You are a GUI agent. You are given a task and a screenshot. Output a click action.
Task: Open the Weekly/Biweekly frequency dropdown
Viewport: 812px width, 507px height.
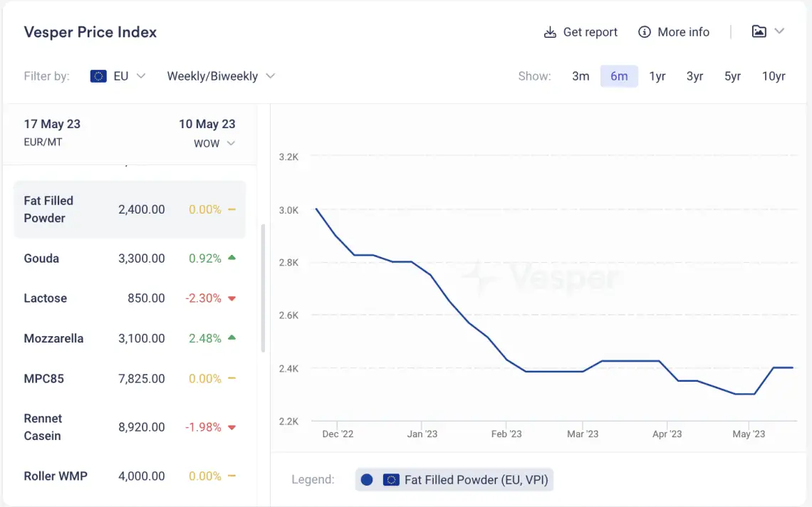(221, 76)
